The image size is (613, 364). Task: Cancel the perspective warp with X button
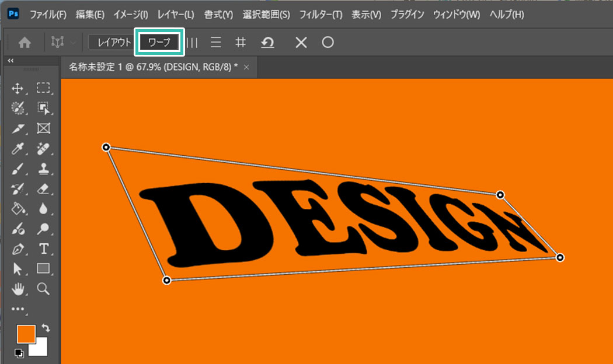[301, 43]
